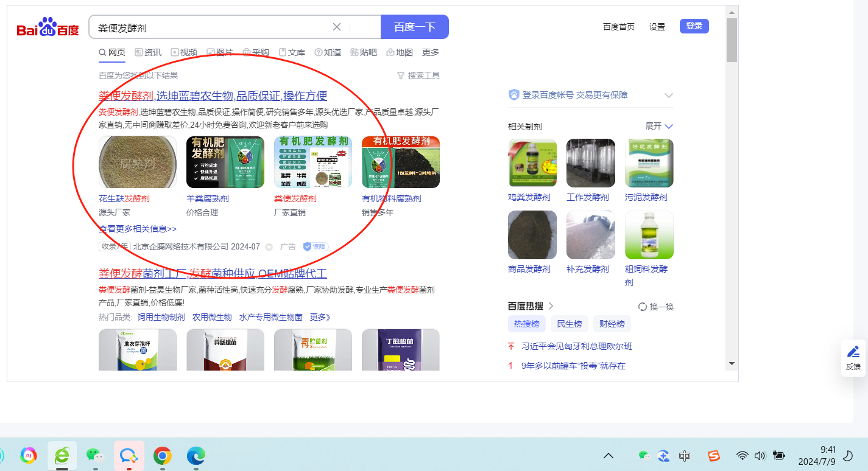The height and width of the screenshot is (471, 868).
Task: Select the 热搜榜 tab
Action: (526, 324)
